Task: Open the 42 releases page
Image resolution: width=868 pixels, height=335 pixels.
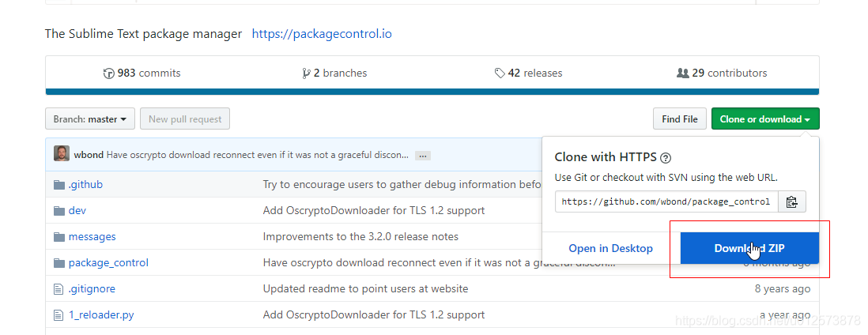Action: (528, 73)
